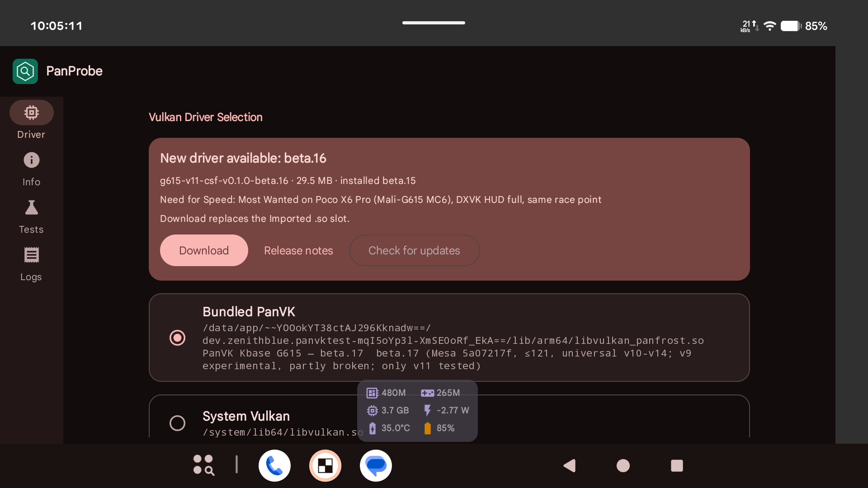Tap the Back navigation button
Screen dimensions: 868x488
(x=570, y=465)
